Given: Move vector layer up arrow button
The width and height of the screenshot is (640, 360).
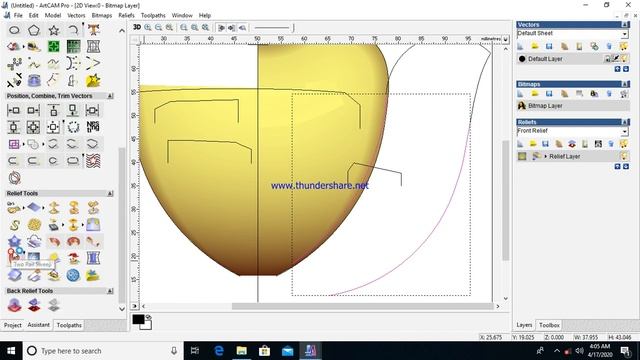Looking at the screenshot, I should (x=618, y=69).
